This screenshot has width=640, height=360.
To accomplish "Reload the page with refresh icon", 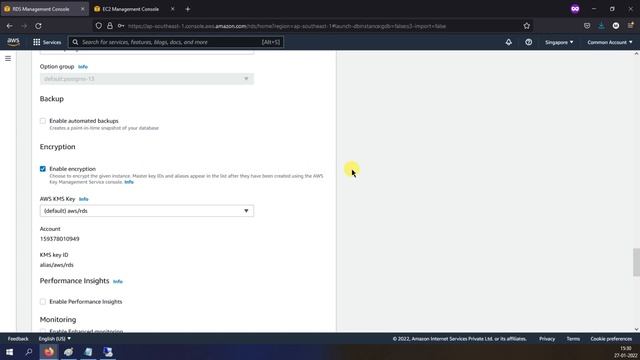I will click(x=38, y=26).
